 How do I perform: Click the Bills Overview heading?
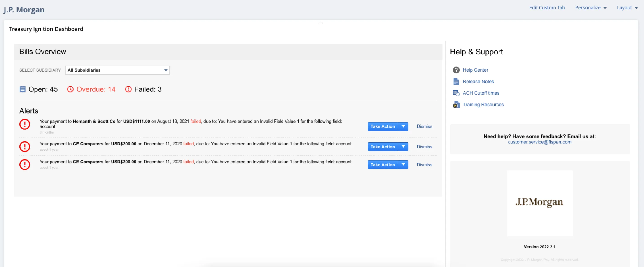[x=43, y=52]
